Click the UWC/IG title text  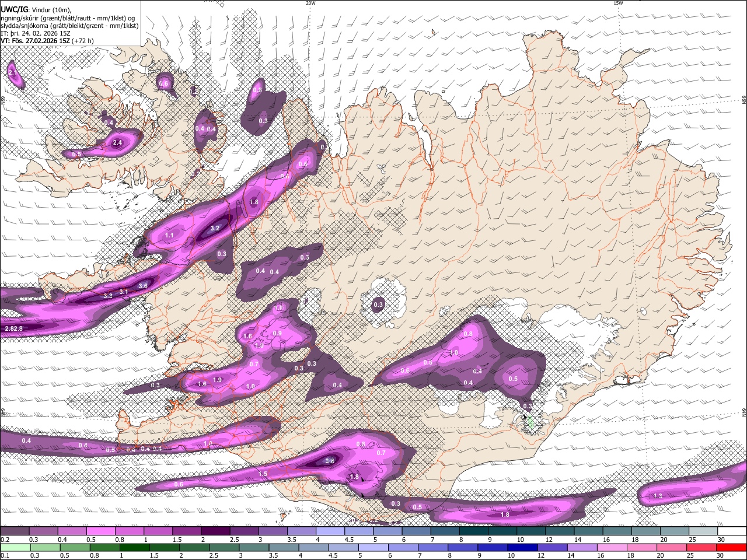click(14, 9)
